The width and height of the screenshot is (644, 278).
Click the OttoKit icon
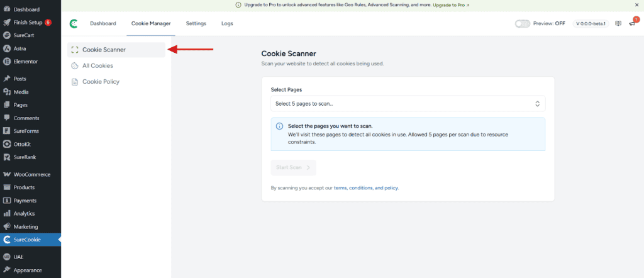click(6, 144)
